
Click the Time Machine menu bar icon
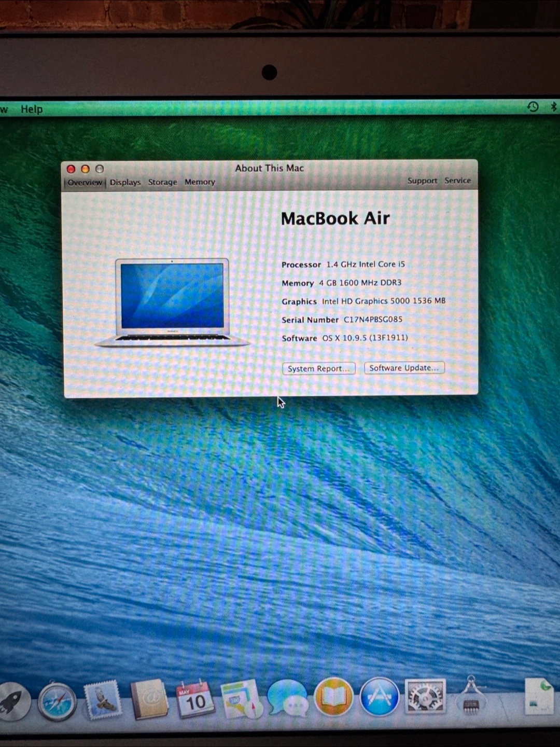[533, 106]
